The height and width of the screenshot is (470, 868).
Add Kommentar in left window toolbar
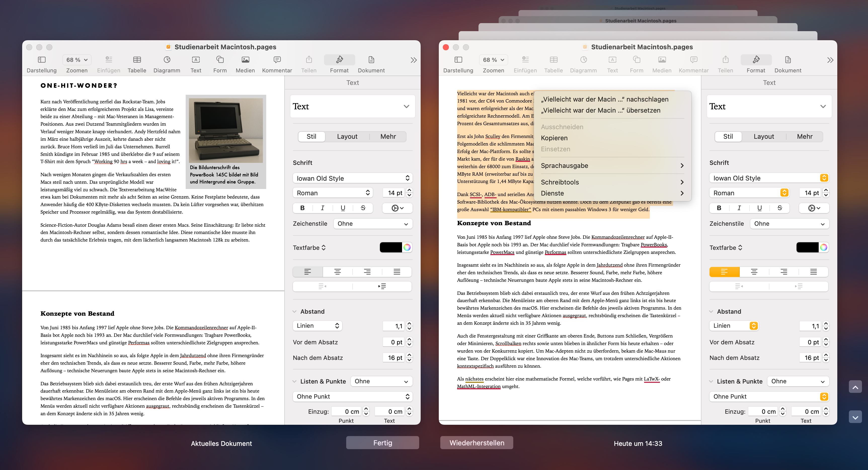pyautogui.click(x=277, y=64)
